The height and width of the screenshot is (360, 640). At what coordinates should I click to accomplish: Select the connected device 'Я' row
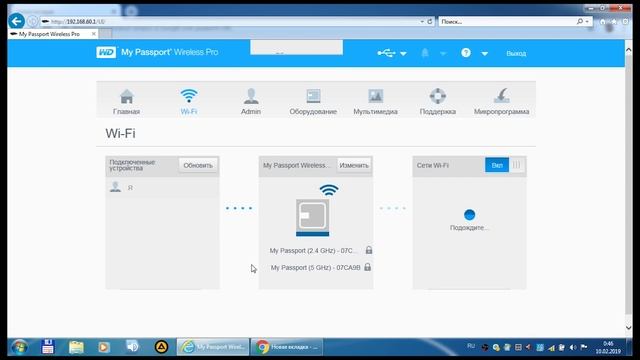click(162, 187)
